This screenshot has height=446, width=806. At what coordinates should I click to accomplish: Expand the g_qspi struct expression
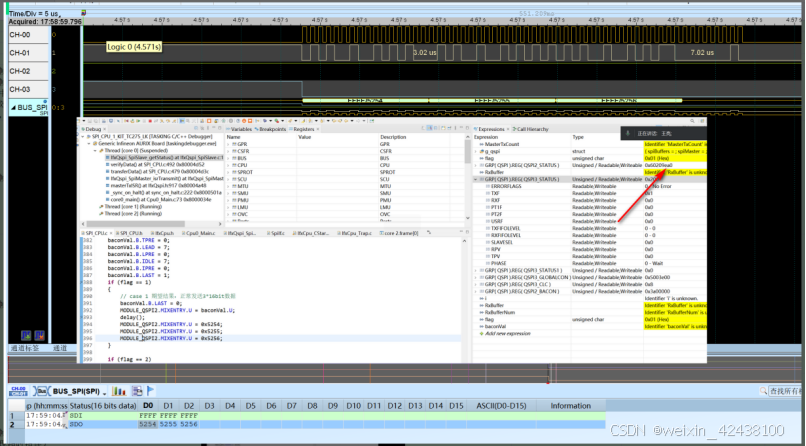(476, 152)
